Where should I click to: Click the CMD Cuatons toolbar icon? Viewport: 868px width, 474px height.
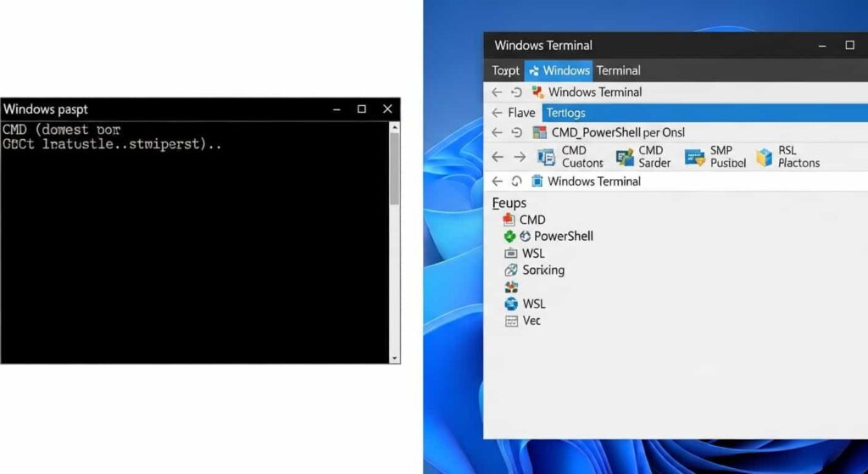[x=547, y=157]
